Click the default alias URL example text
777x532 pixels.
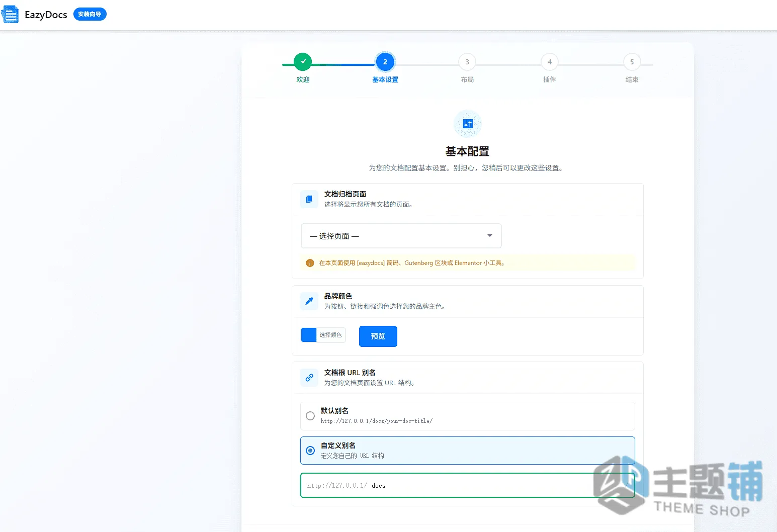pos(377,421)
